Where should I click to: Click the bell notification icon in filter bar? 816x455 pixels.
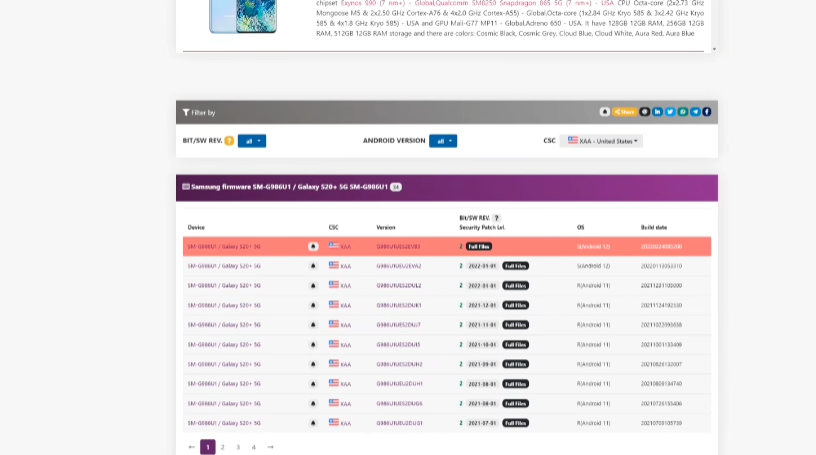[x=604, y=112]
